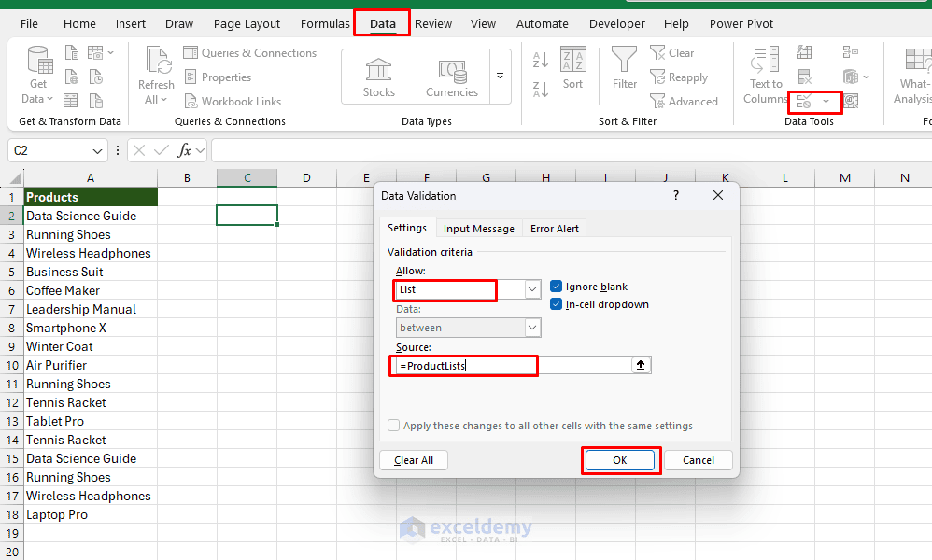Open the Name Box dropdown
Viewport: 932px width, 560px height.
pos(97,151)
